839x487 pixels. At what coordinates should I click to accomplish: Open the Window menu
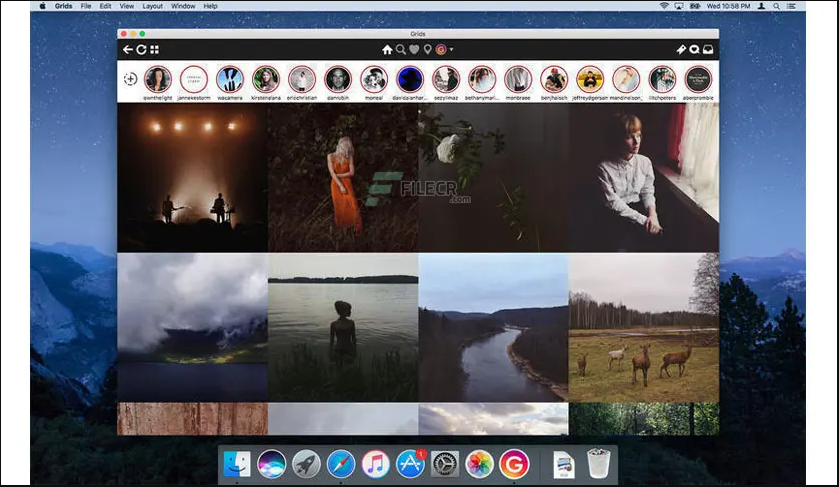pyautogui.click(x=183, y=6)
